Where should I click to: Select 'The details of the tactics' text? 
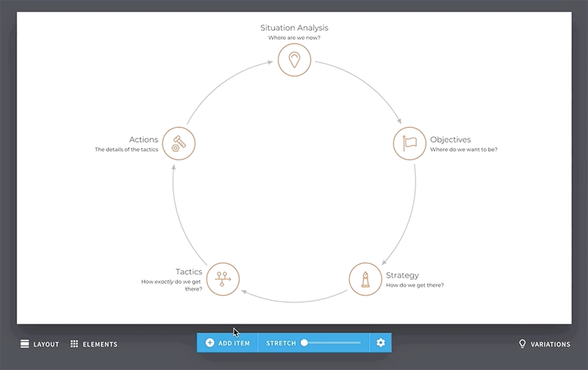coord(126,149)
